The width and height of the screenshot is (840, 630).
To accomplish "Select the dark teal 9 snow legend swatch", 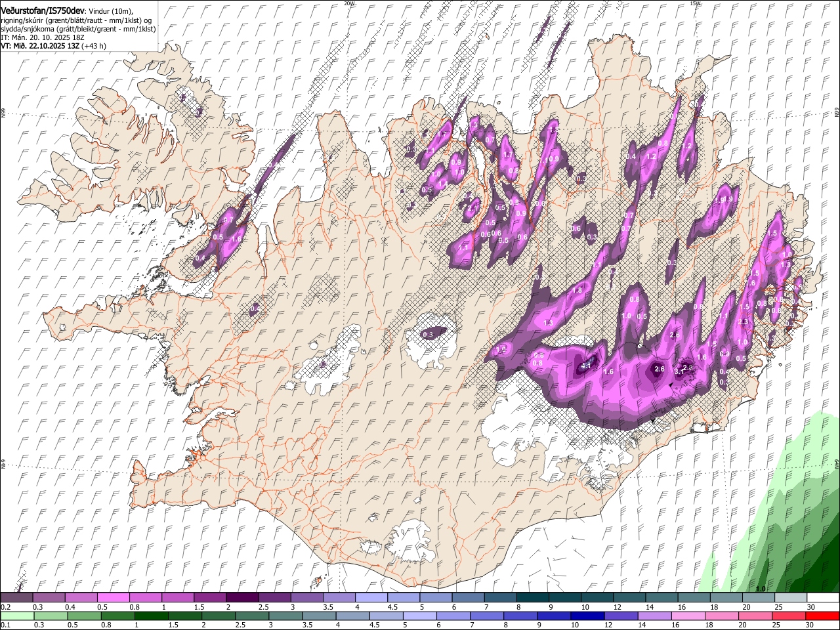I will (564, 597).
